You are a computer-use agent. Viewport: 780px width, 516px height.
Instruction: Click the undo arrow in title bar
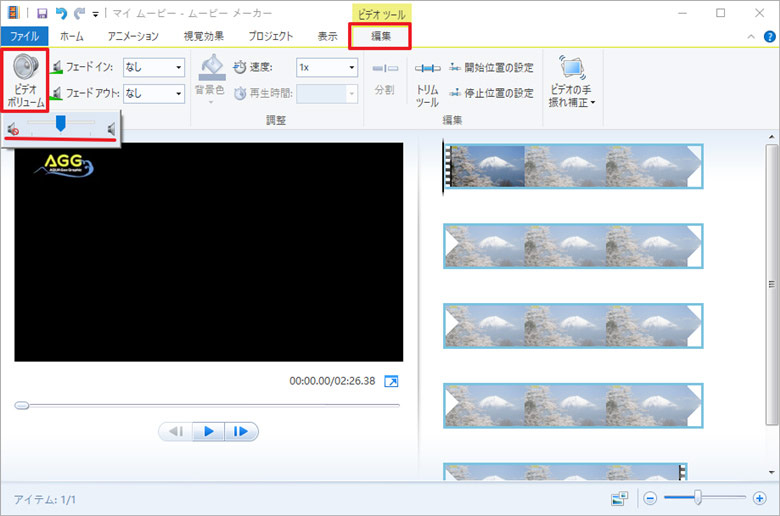click(x=60, y=13)
